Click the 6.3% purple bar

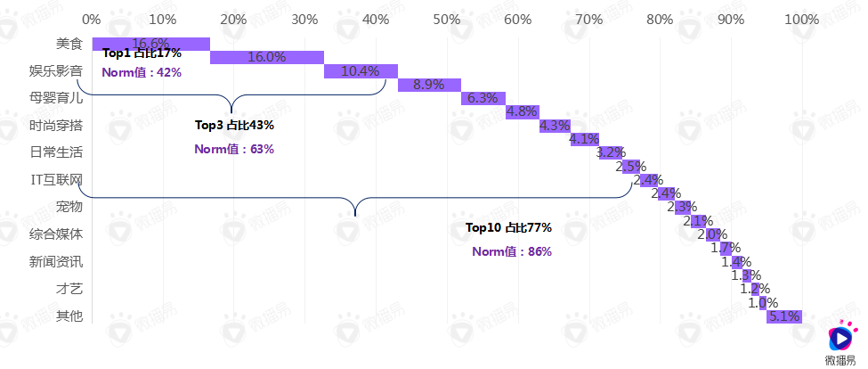483,98
